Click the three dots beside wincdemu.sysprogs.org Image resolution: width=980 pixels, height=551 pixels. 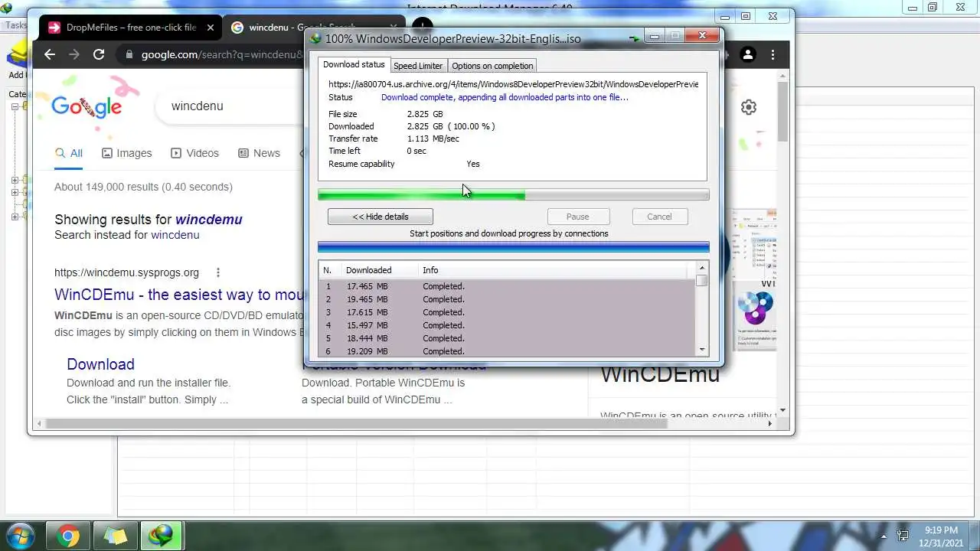click(218, 272)
